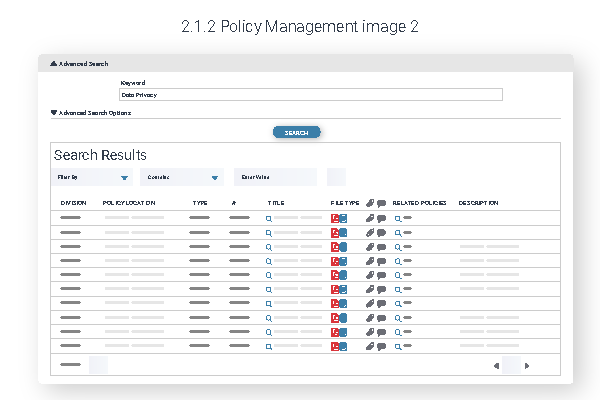Click attachment icon in seventh result row
Image resolution: width=600 pixels, height=400 pixels.
pyautogui.click(x=370, y=303)
